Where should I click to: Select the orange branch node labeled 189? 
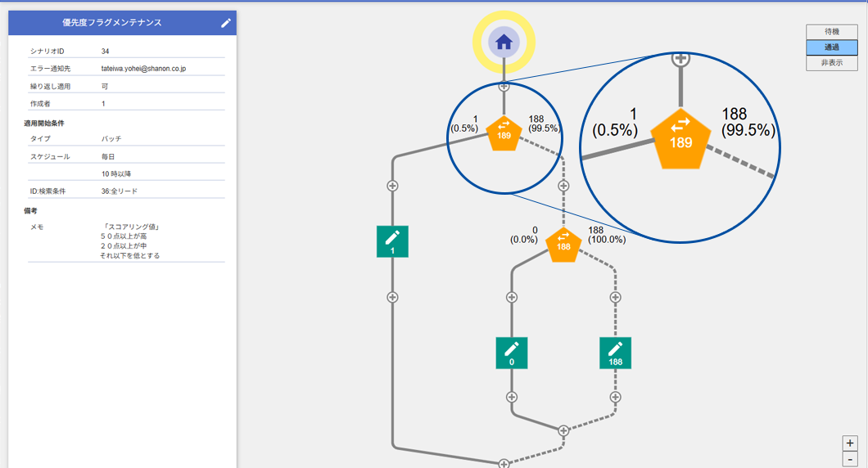point(504,133)
